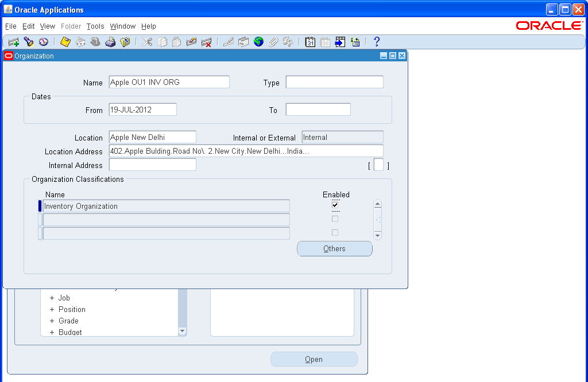Open Window Help question mark icon
Screen dimensions: 588x382
pos(377,42)
